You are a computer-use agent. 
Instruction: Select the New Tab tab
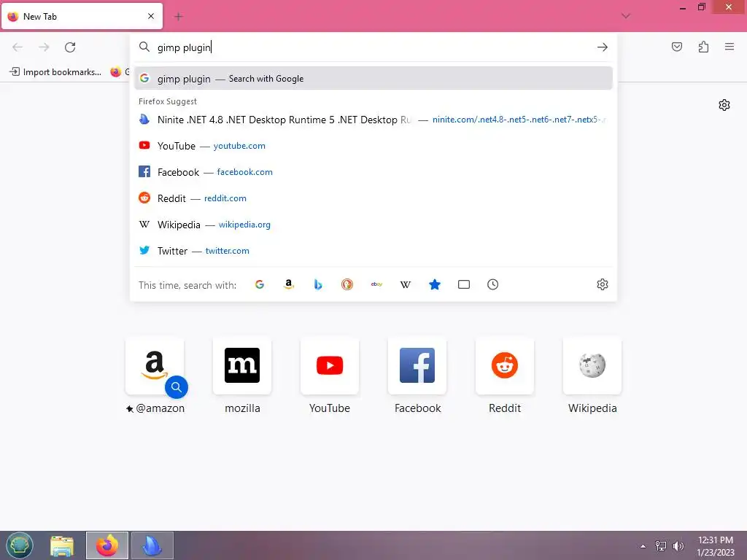pos(82,16)
